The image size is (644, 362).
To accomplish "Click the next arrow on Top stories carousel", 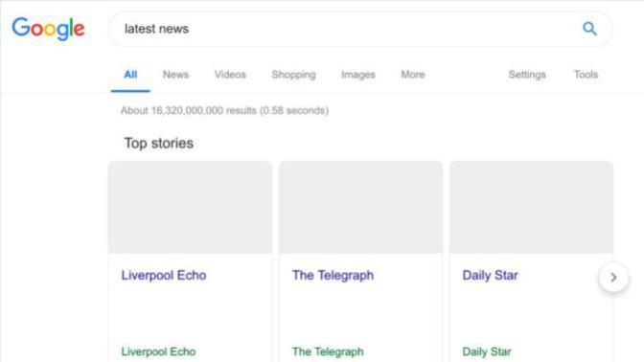I will pyautogui.click(x=613, y=278).
